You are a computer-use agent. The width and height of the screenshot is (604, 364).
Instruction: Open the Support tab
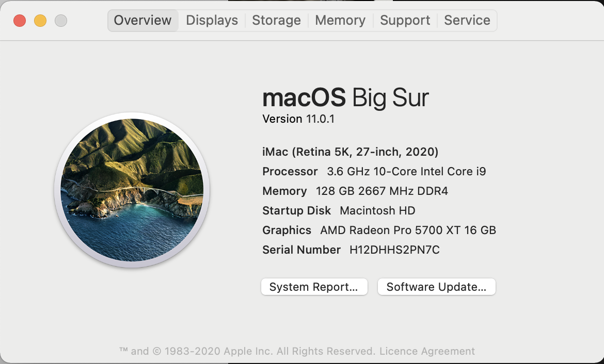coord(405,20)
